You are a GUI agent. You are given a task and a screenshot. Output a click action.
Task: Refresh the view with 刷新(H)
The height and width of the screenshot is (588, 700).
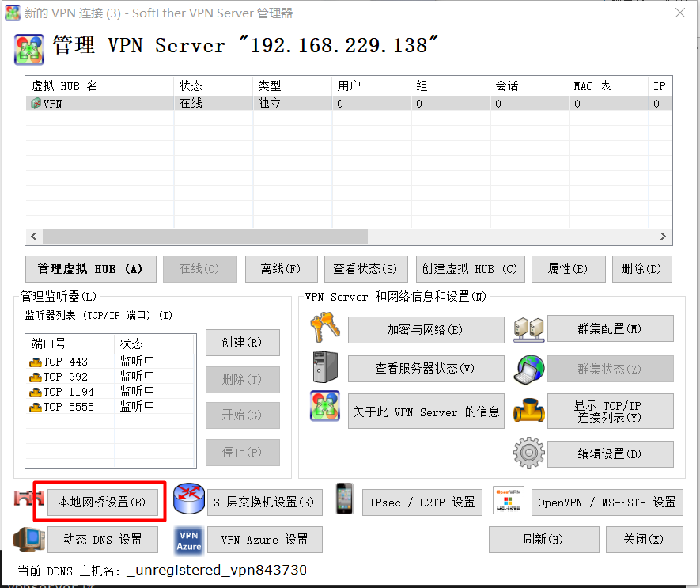pyautogui.click(x=543, y=539)
